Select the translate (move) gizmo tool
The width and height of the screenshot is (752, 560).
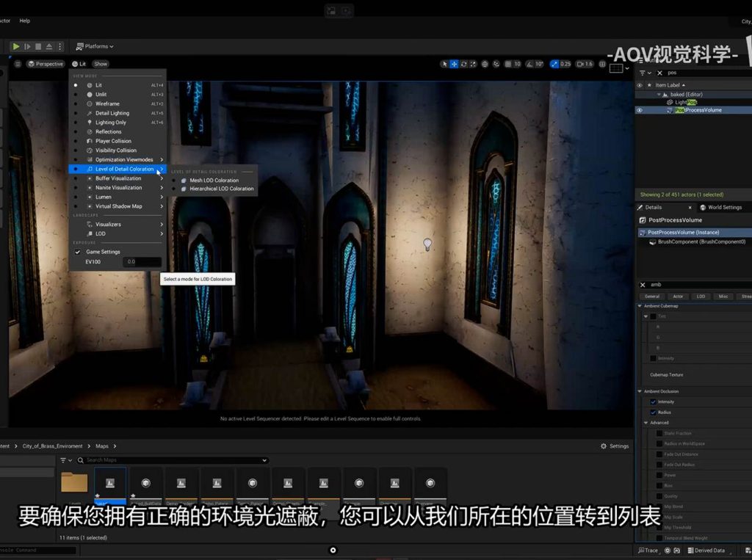tap(455, 64)
